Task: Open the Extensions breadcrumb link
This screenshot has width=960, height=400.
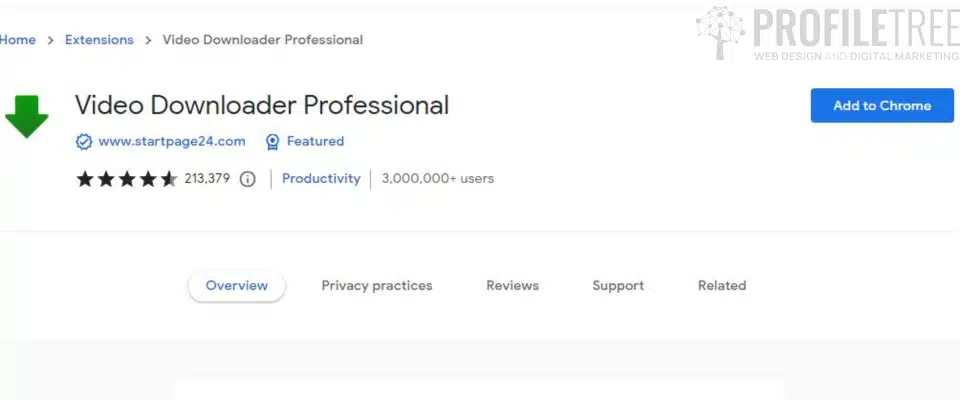Action: point(99,40)
